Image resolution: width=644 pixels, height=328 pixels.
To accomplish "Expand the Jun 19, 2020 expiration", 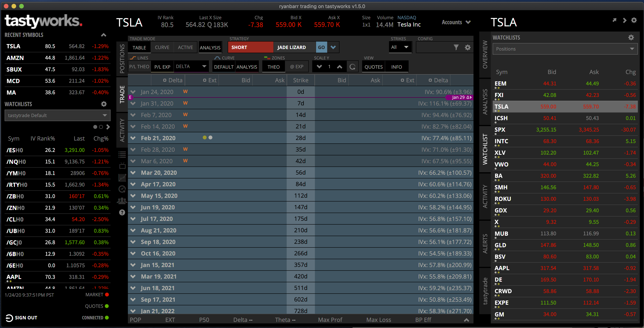I will (x=133, y=207).
